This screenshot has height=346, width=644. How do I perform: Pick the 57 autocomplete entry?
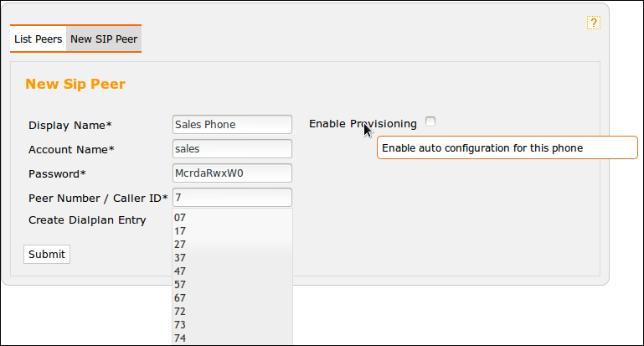(x=181, y=285)
